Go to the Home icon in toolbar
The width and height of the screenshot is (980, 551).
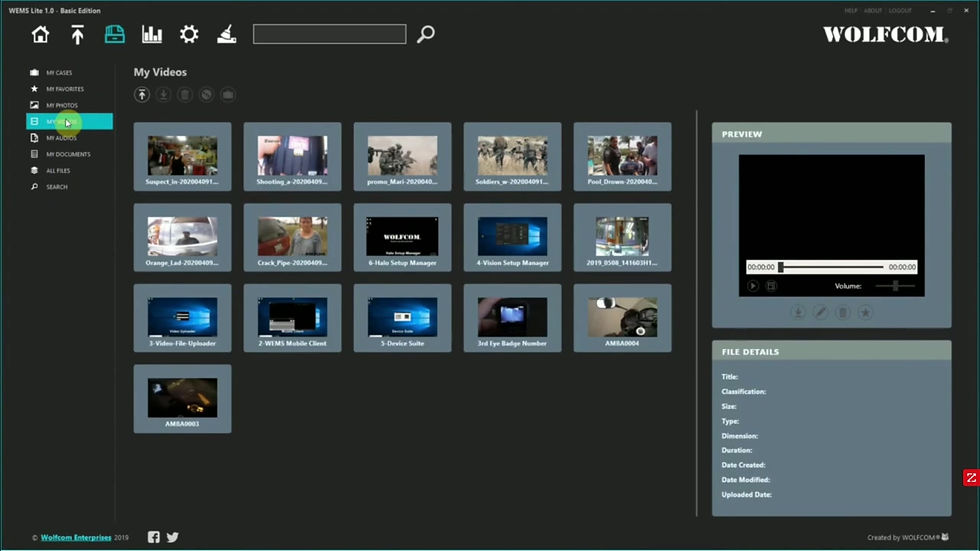point(41,34)
